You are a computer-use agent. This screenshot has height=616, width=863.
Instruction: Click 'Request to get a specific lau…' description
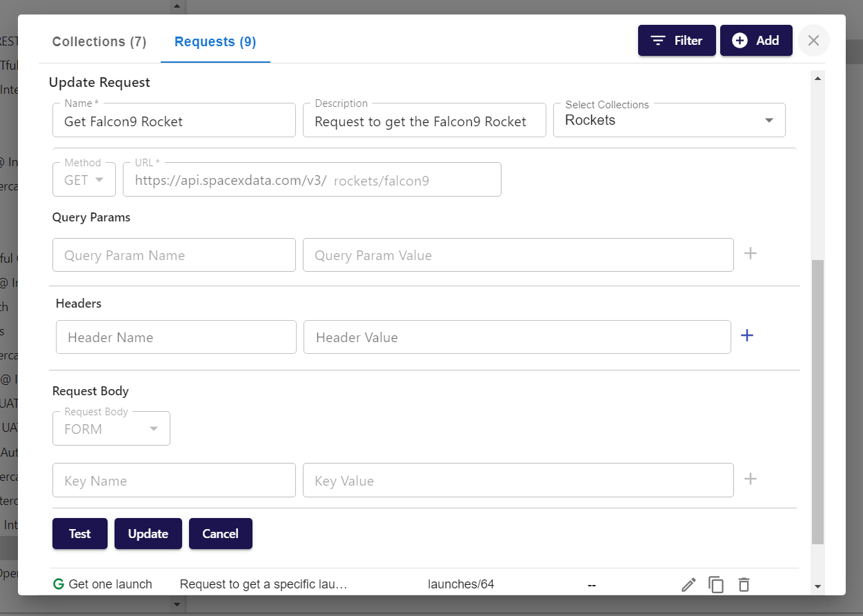pyautogui.click(x=263, y=584)
